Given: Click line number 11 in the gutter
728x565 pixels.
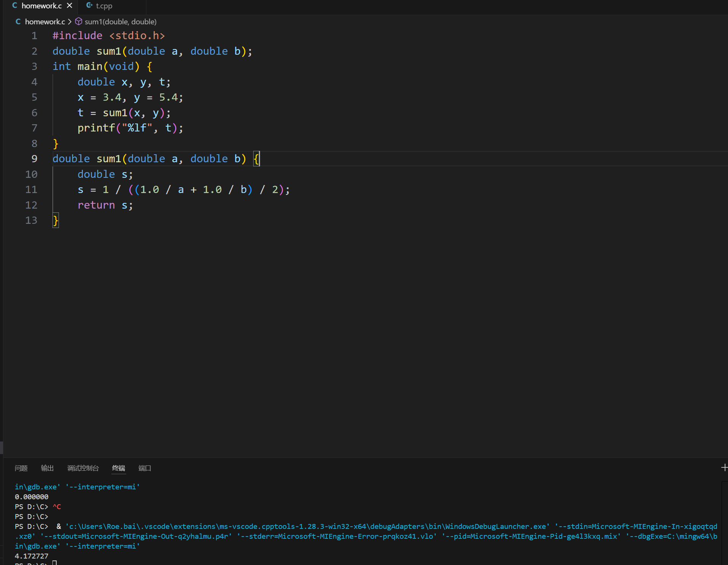Looking at the screenshot, I should point(31,190).
